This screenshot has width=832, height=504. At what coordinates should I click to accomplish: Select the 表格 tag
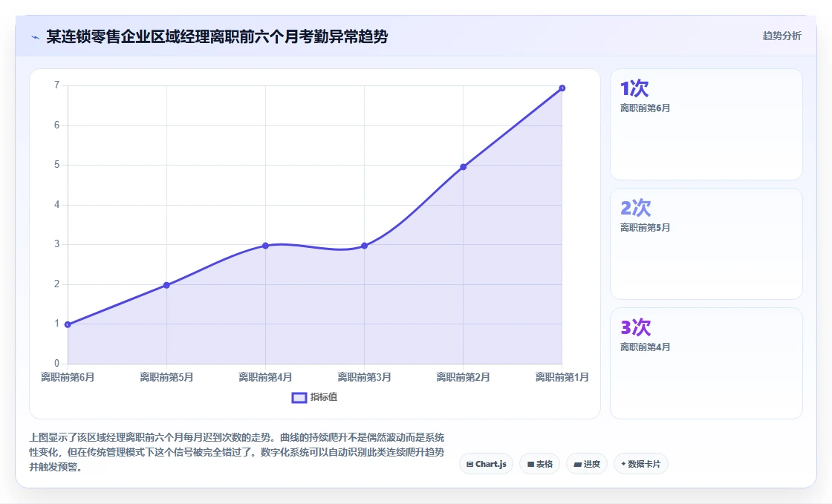point(539,464)
